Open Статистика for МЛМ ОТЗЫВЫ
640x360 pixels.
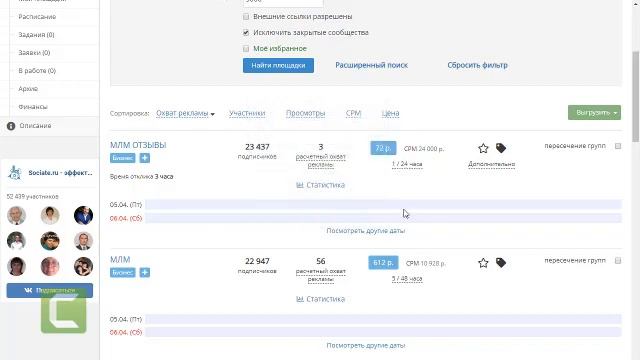click(x=320, y=185)
